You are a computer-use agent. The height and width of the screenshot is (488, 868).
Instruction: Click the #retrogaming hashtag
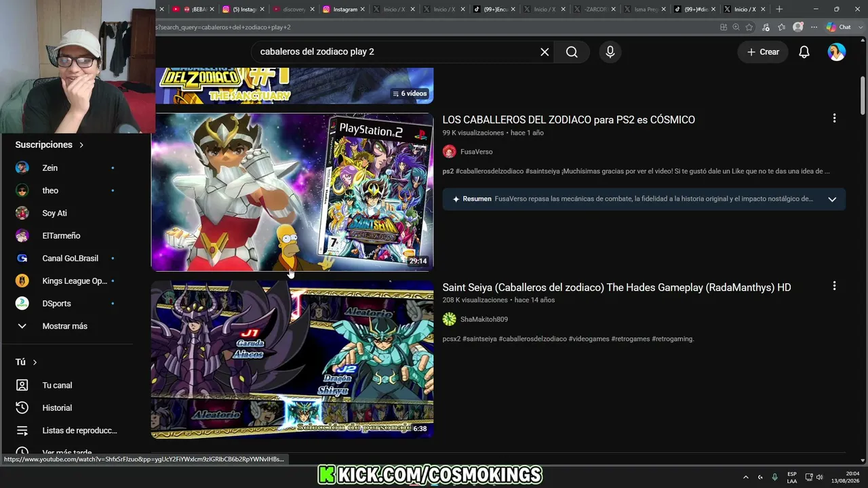(x=673, y=339)
